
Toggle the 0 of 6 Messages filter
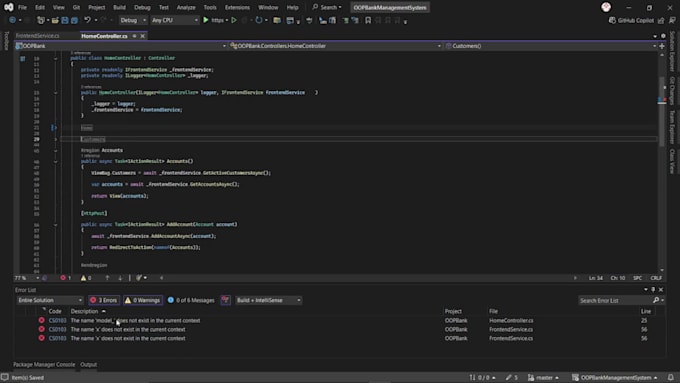(191, 300)
